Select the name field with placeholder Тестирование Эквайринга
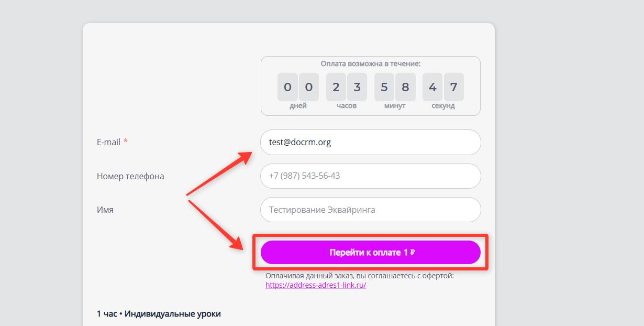This screenshot has height=326, width=644. click(x=370, y=210)
